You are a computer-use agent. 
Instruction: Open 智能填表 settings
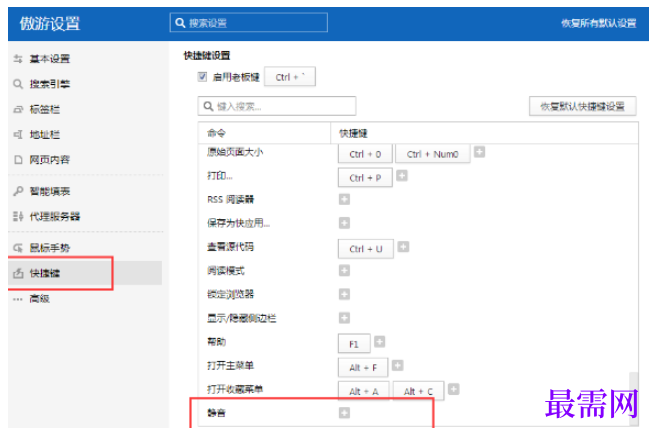coord(49,192)
